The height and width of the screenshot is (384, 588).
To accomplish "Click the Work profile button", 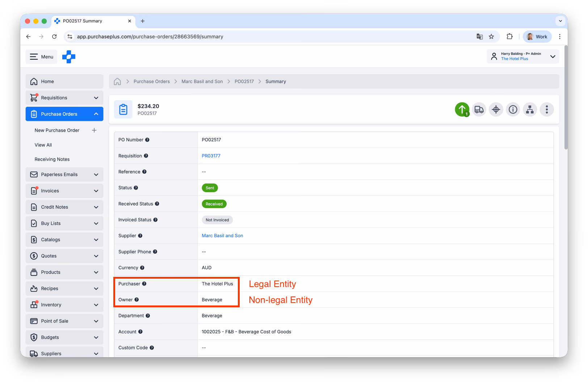I will (x=537, y=37).
